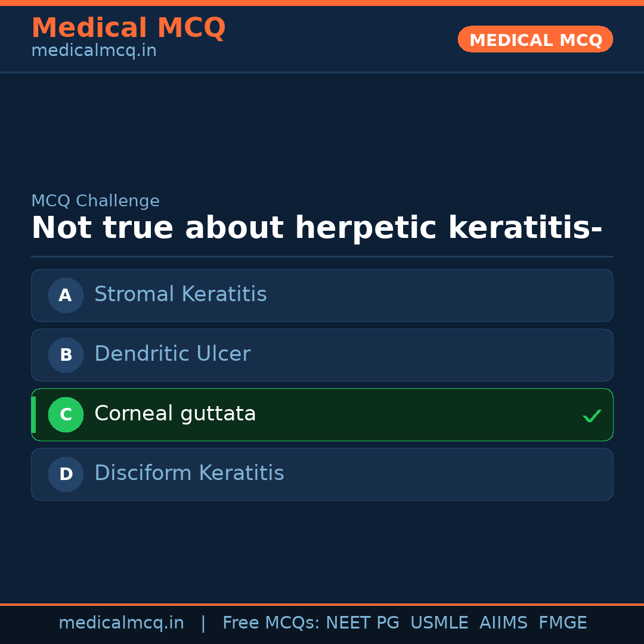
Task: Click the MCQ Challenge label
Action: [95, 202]
